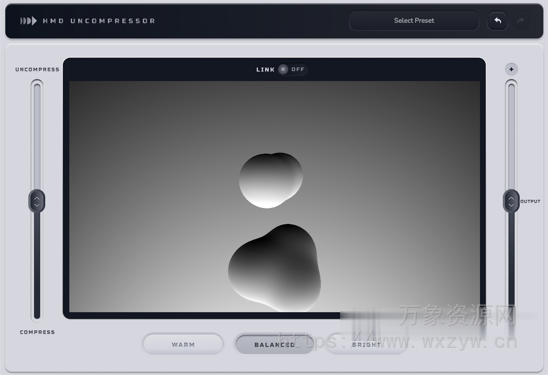Click the OUTPUT label
Screen dimensions: 548x375
530,201
